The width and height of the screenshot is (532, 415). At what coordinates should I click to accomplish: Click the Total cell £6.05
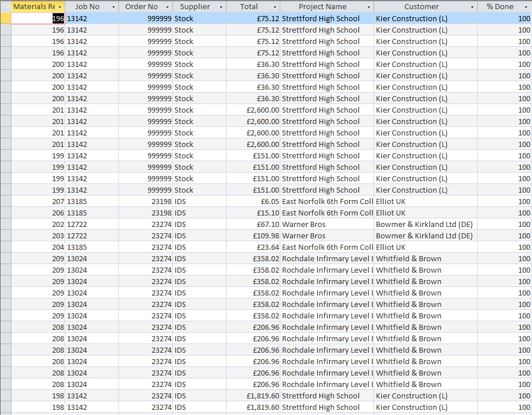point(253,201)
